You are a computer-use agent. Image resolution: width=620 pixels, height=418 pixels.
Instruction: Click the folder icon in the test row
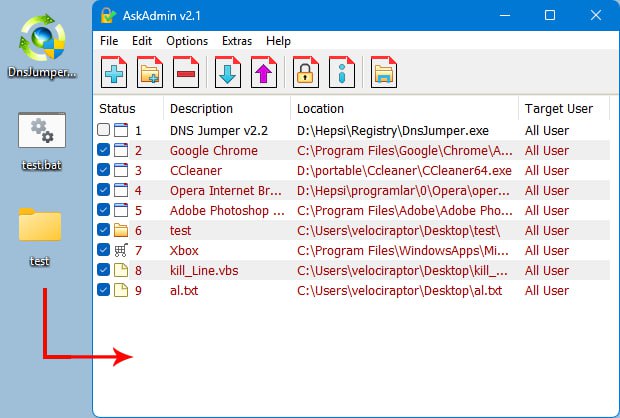tap(121, 230)
